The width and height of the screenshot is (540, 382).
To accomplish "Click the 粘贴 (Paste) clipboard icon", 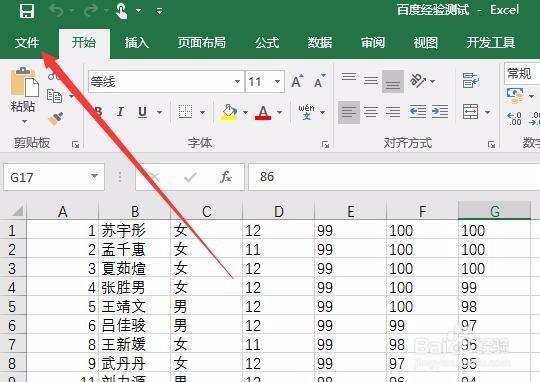I will [24, 82].
